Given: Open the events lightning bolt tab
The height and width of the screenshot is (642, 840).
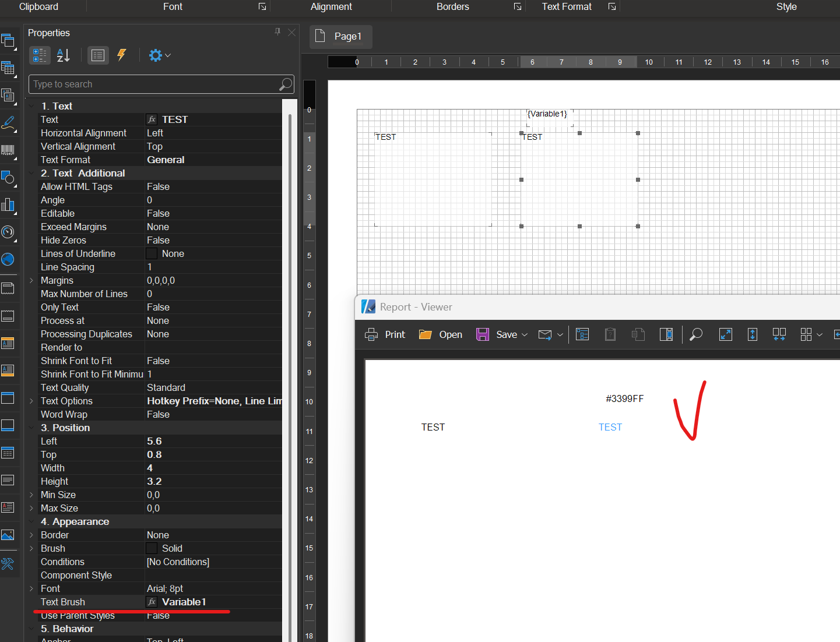Looking at the screenshot, I should [x=122, y=55].
